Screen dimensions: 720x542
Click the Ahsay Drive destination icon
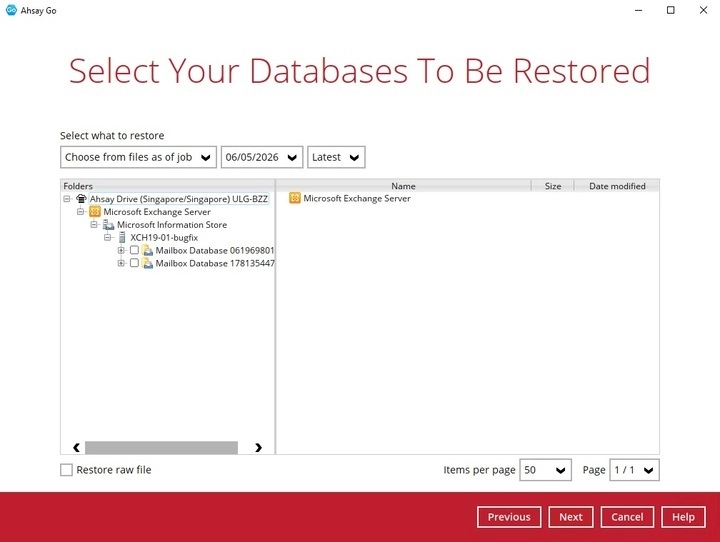81,199
